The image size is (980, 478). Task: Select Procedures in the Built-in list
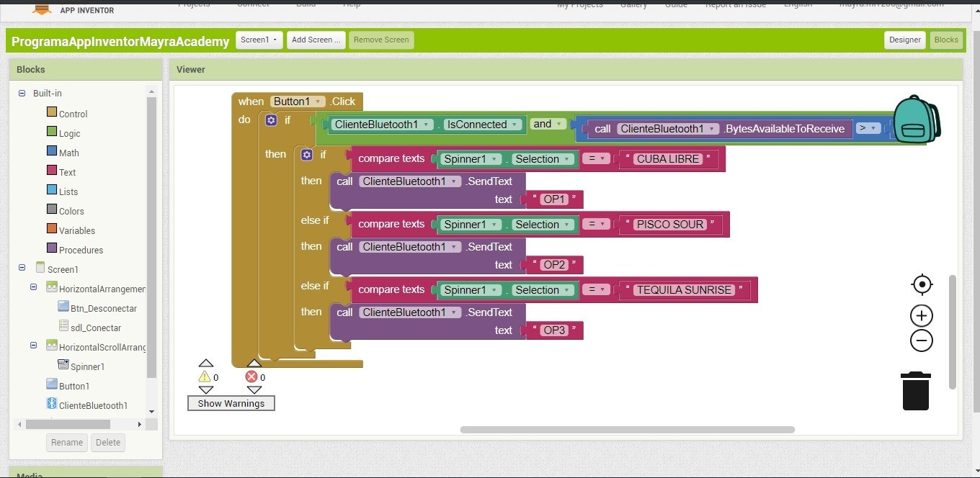81,250
